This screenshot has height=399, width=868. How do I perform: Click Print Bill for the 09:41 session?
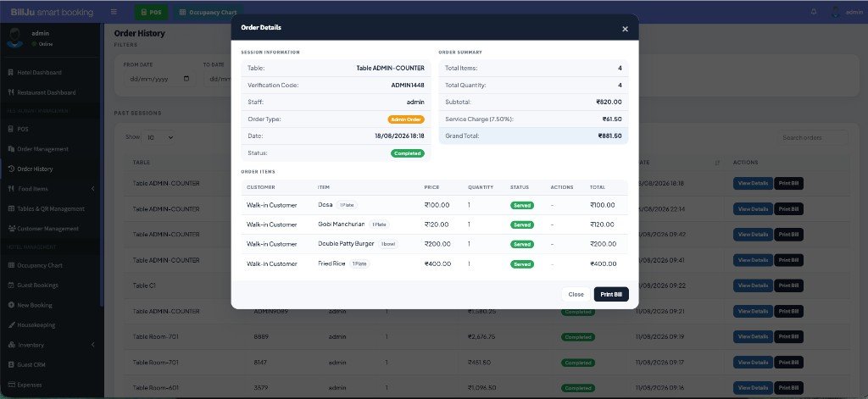[788, 260]
